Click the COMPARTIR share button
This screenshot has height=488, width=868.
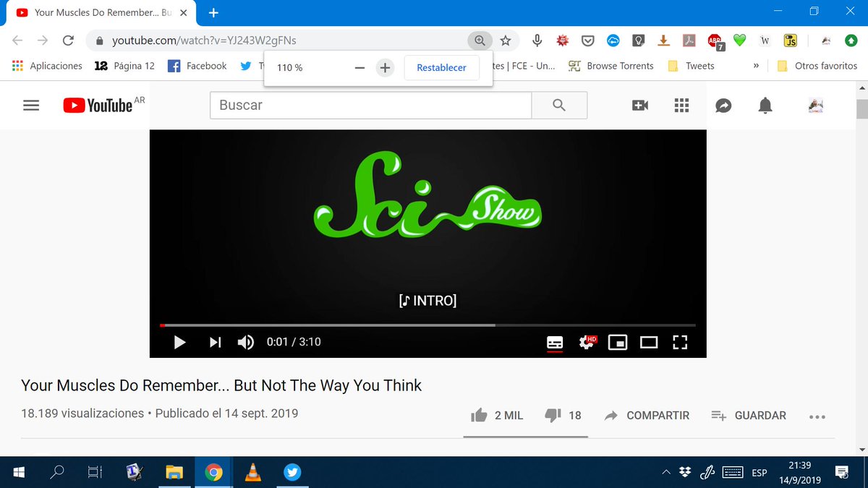click(x=647, y=415)
